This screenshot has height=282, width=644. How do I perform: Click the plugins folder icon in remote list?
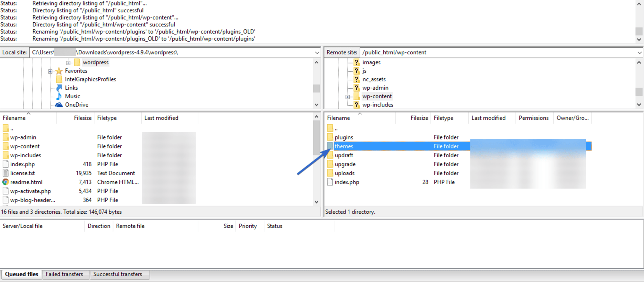pyautogui.click(x=330, y=137)
